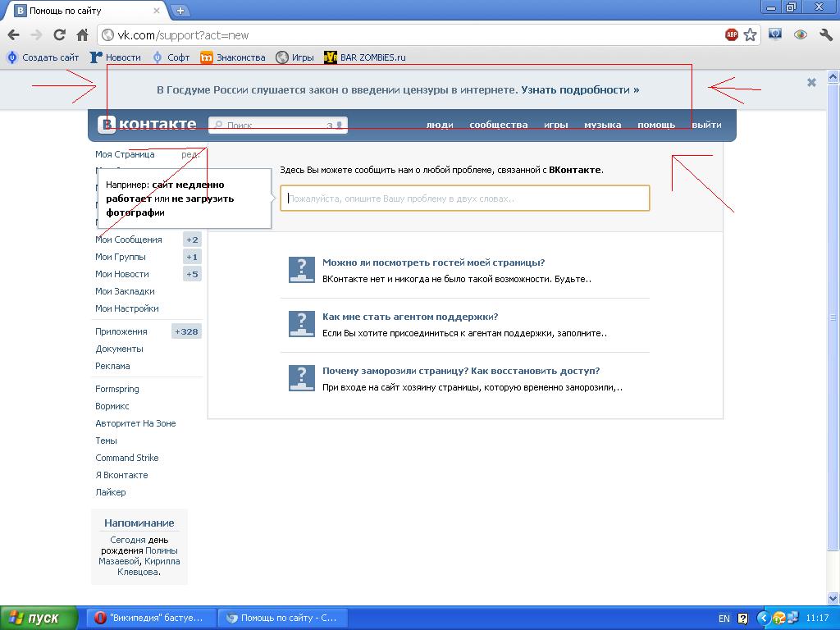Close the announcement banner with the X

811,83
